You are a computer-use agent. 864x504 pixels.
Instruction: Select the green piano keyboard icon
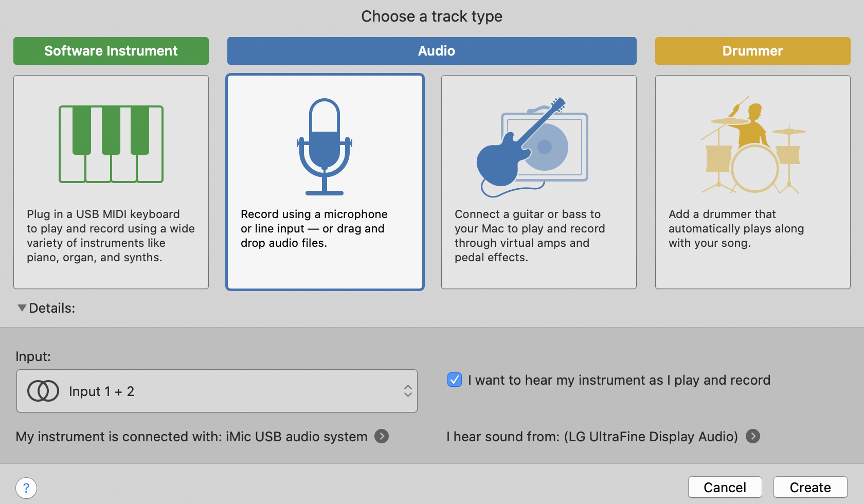111,144
